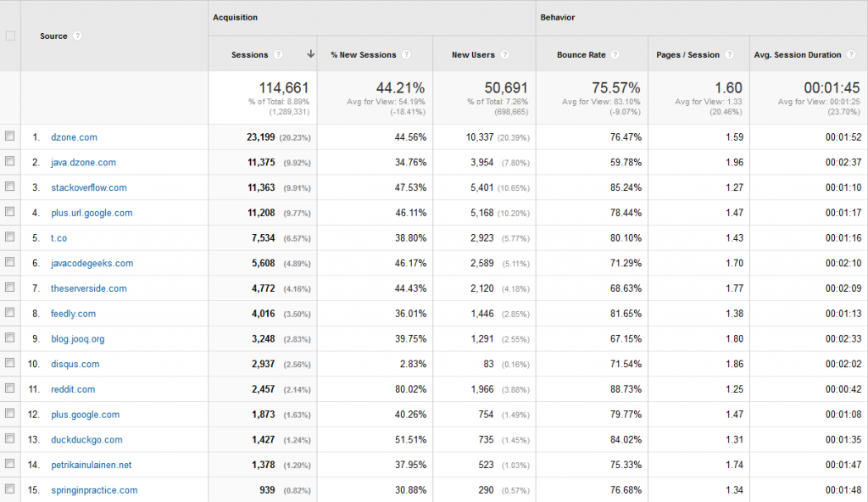Select the Acquisition group header
868x502 pixels.
236,17
